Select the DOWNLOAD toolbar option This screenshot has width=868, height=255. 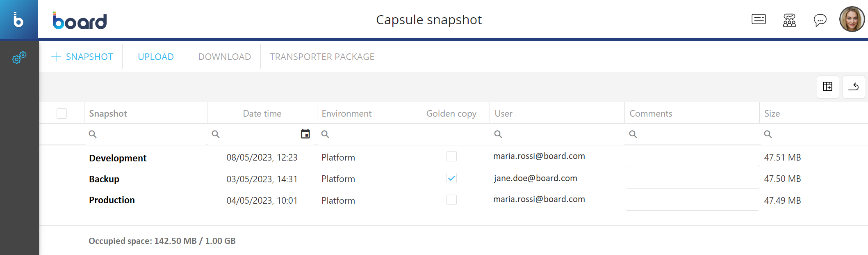tap(224, 57)
